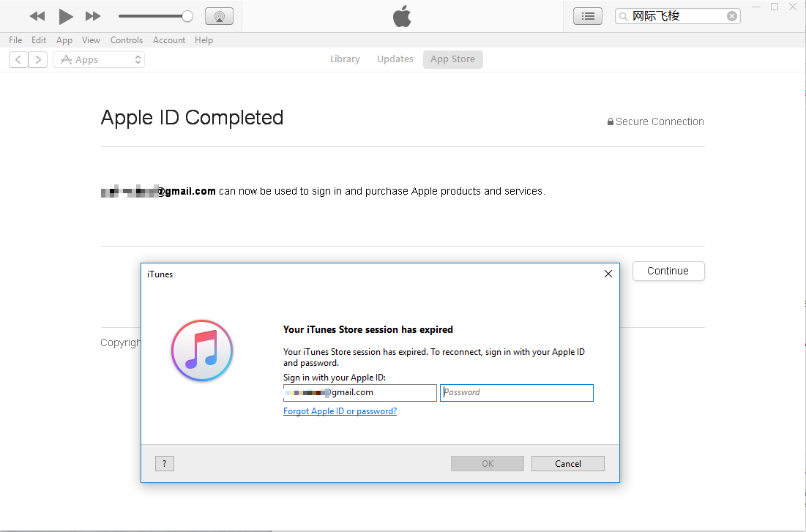806x532 pixels.
Task: Click the search magnifier icon
Action: pos(623,16)
